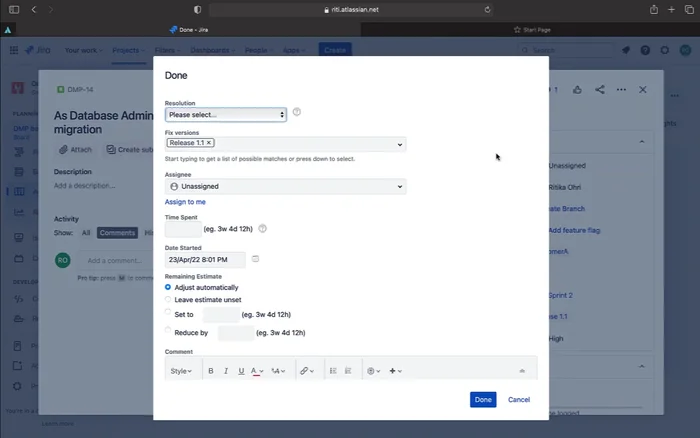Click the Time Spent input field
Image resolution: width=700 pixels, height=438 pixels.
point(183,229)
